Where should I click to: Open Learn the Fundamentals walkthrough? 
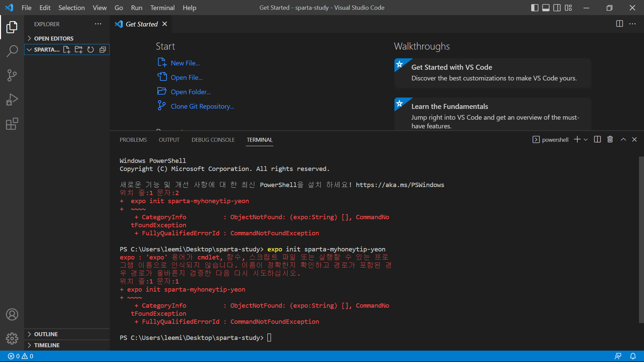(493, 114)
